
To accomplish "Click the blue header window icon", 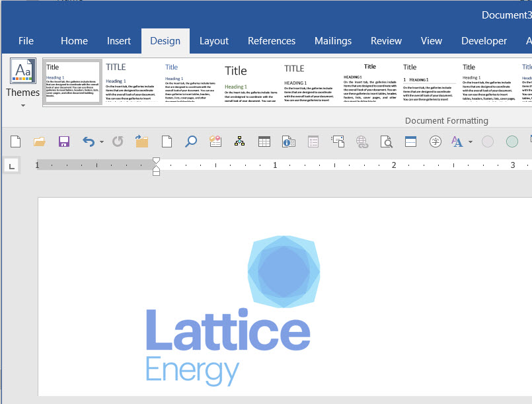I will pyautogui.click(x=410, y=141).
